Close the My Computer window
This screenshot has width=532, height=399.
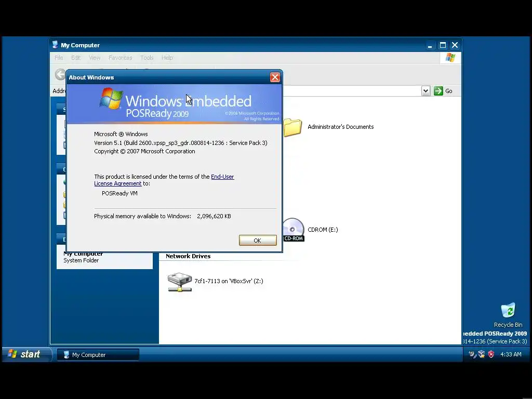455,45
